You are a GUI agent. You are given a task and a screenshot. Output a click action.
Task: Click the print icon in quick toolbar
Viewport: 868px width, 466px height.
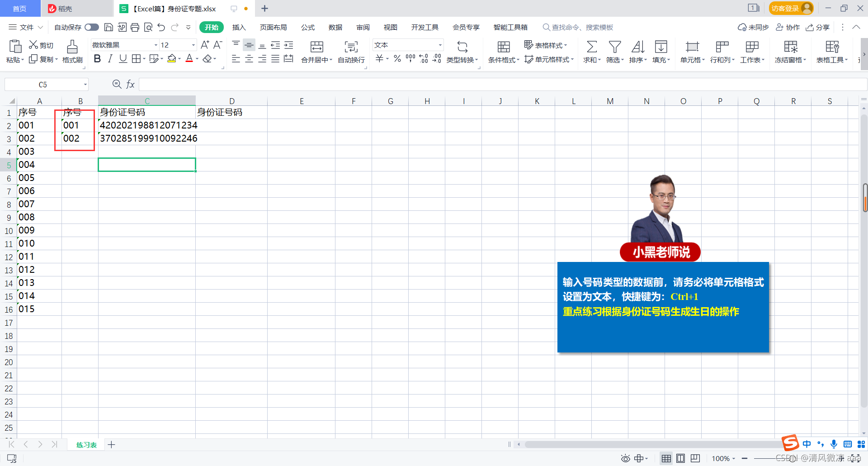(x=135, y=27)
